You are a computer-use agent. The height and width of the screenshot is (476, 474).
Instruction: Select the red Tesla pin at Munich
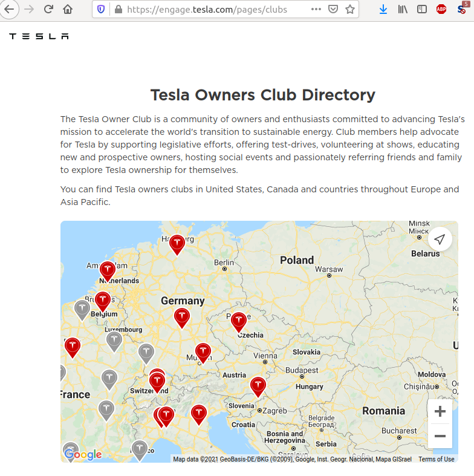click(x=203, y=353)
